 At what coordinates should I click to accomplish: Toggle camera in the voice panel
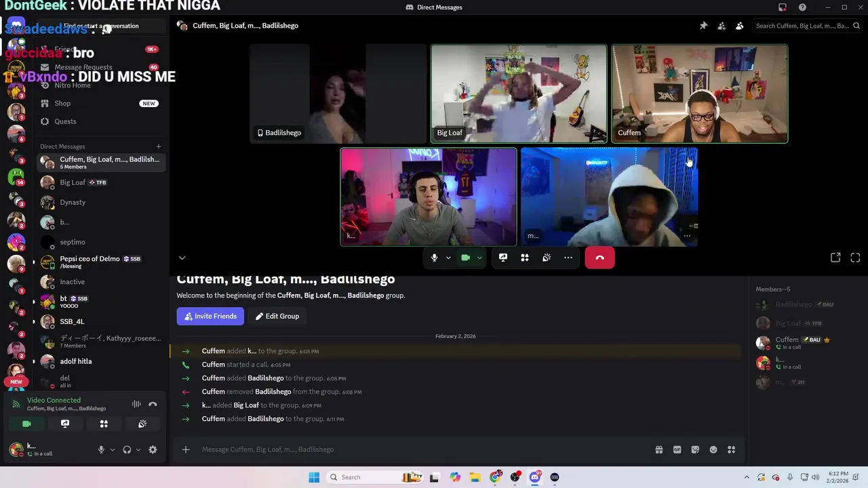tap(26, 424)
